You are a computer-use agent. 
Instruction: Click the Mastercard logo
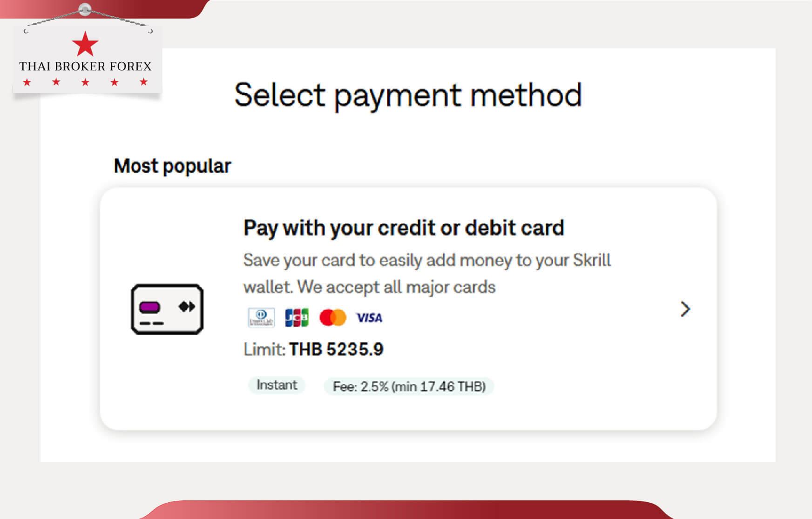(333, 317)
